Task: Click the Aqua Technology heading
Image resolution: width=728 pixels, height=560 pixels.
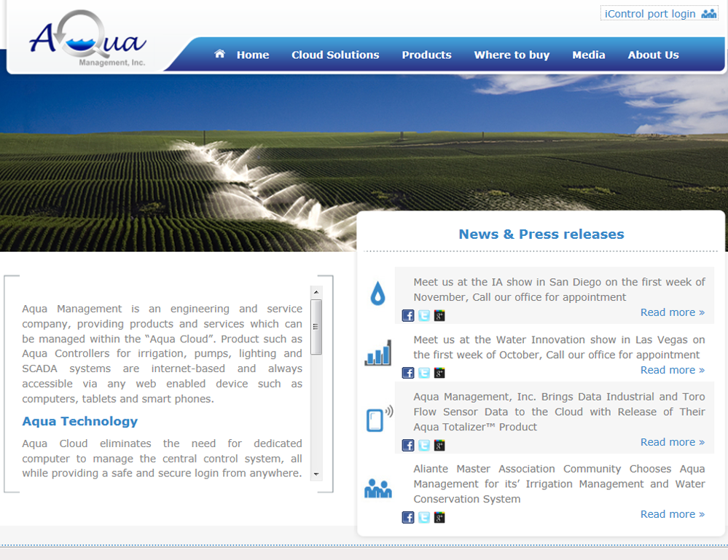Action: tap(80, 422)
